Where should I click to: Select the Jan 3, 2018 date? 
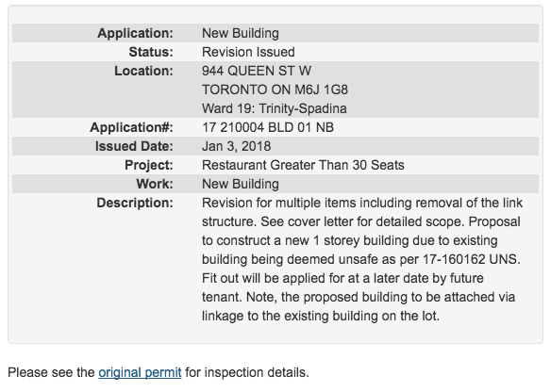pos(236,146)
